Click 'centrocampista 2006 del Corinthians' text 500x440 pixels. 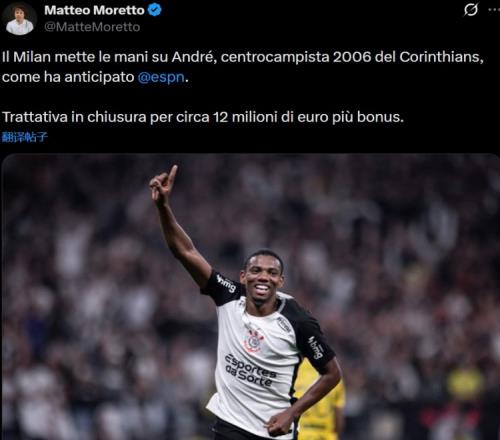[352, 57]
